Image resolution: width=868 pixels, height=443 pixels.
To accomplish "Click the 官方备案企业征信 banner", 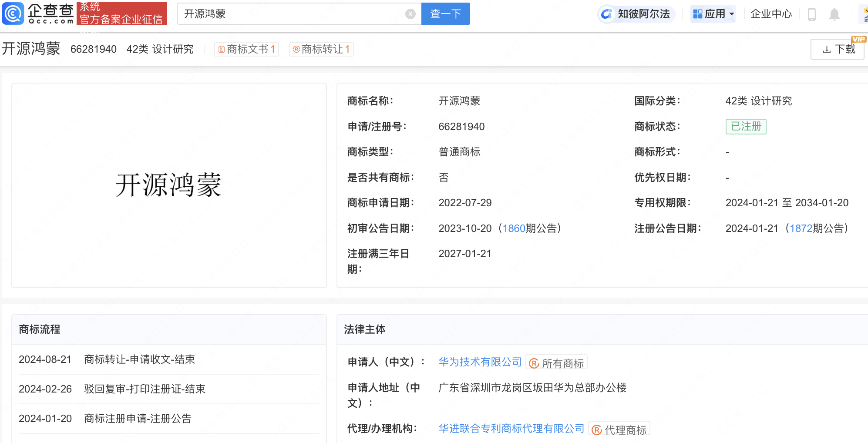I will [x=121, y=13].
